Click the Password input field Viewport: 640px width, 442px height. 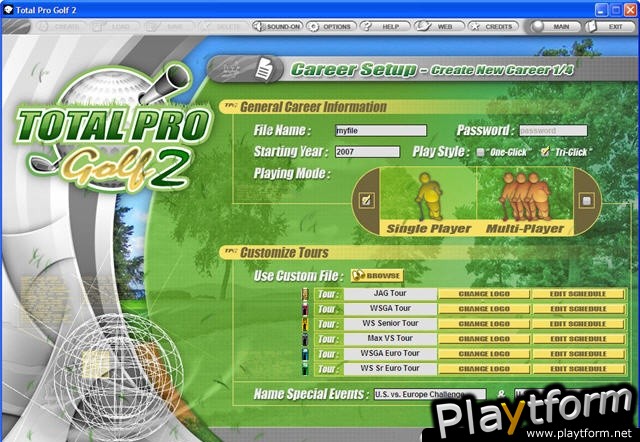(x=553, y=131)
